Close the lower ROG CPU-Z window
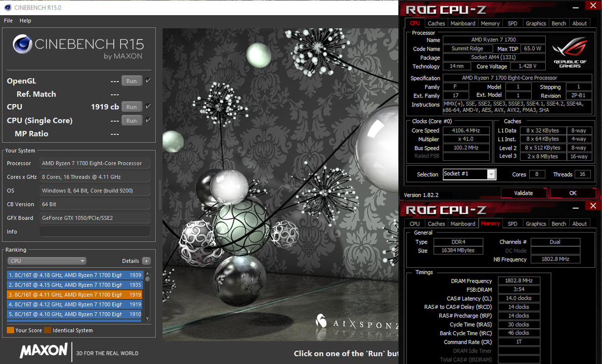The height and width of the screenshot is (364, 602). click(593, 206)
